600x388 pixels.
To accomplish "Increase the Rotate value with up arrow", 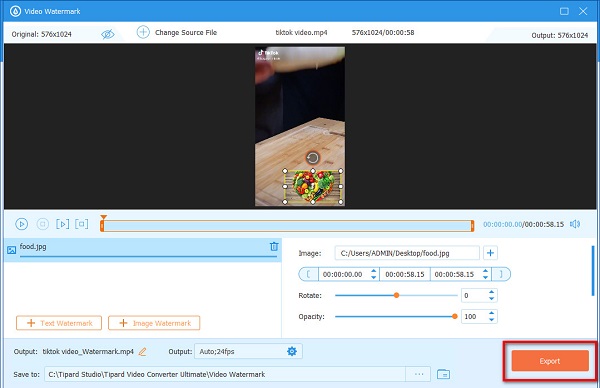I will click(x=492, y=292).
